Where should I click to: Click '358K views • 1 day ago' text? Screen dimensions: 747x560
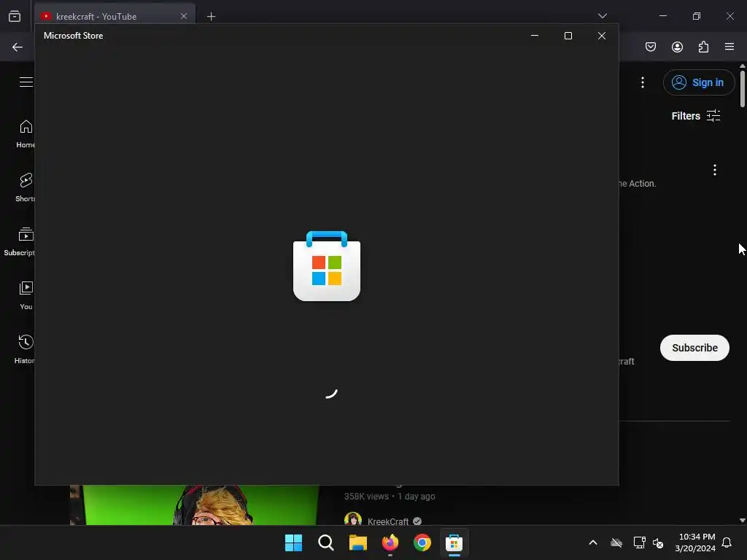[x=390, y=496]
